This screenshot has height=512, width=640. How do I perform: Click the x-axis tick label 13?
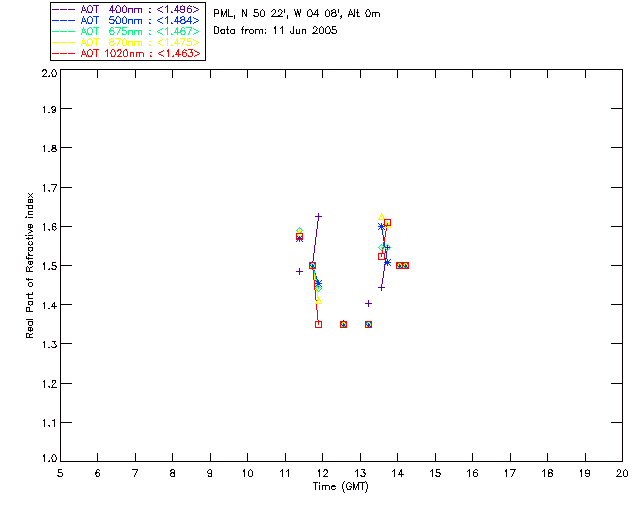point(360,473)
